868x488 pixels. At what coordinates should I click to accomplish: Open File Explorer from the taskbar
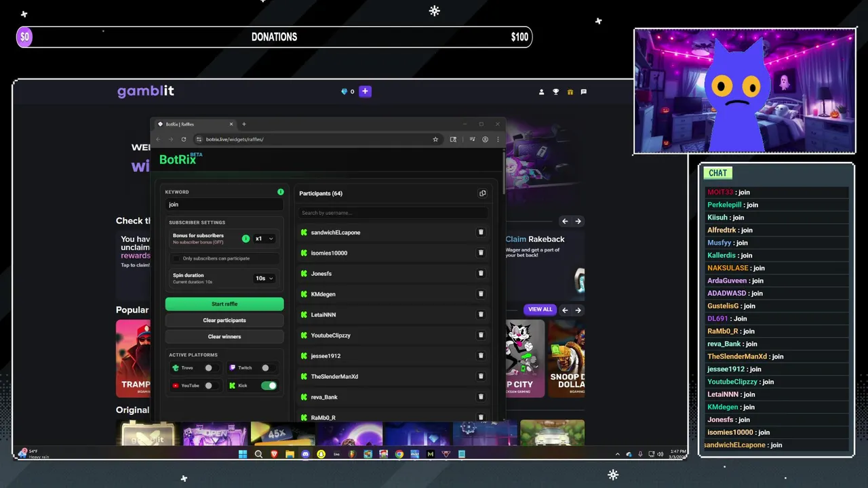[290, 454]
